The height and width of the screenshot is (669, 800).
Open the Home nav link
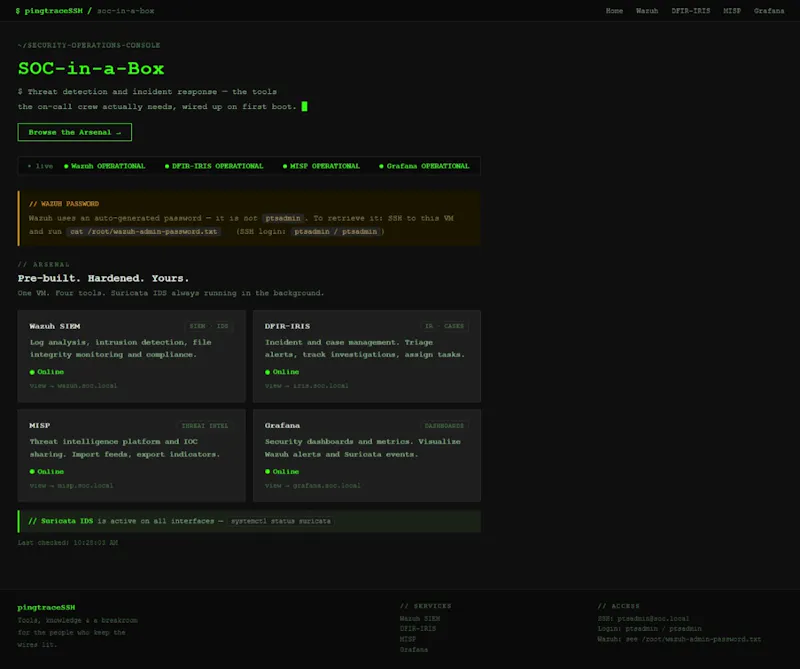tap(614, 11)
